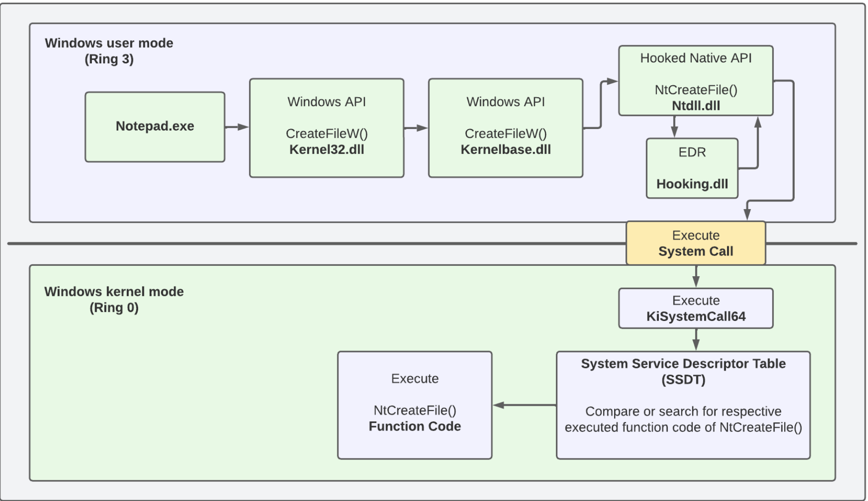Select the Notepad.exe box
Viewport: 868px width, 501px height.
[155, 127]
